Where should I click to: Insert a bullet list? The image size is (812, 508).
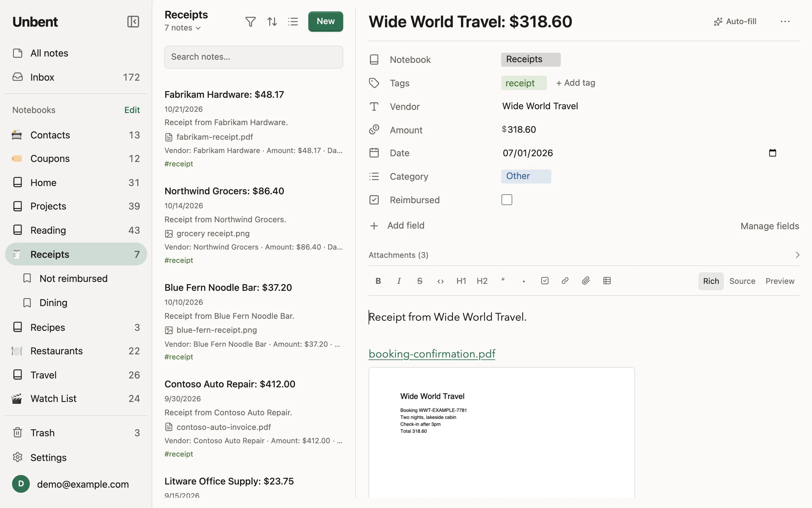pos(524,281)
